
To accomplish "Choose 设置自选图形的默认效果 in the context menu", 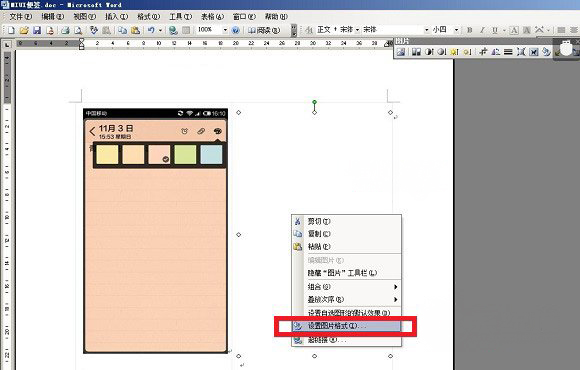I will pyautogui.click(x=347, y=313).
